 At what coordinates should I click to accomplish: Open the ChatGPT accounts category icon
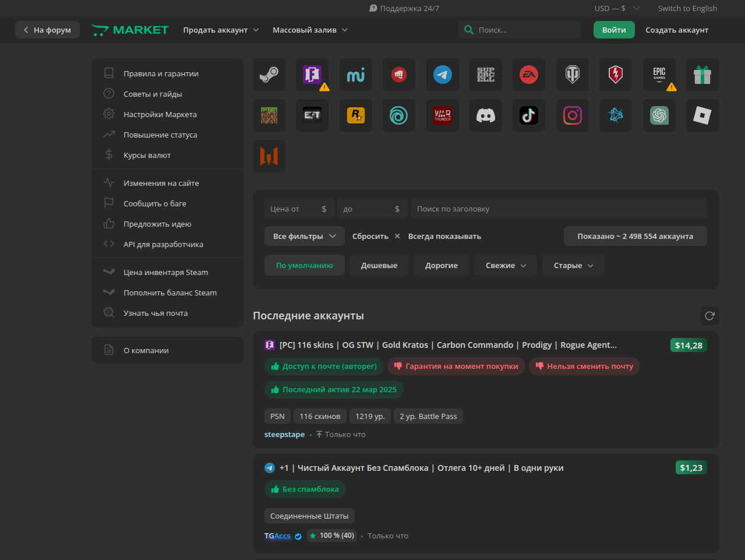point(659,115)
